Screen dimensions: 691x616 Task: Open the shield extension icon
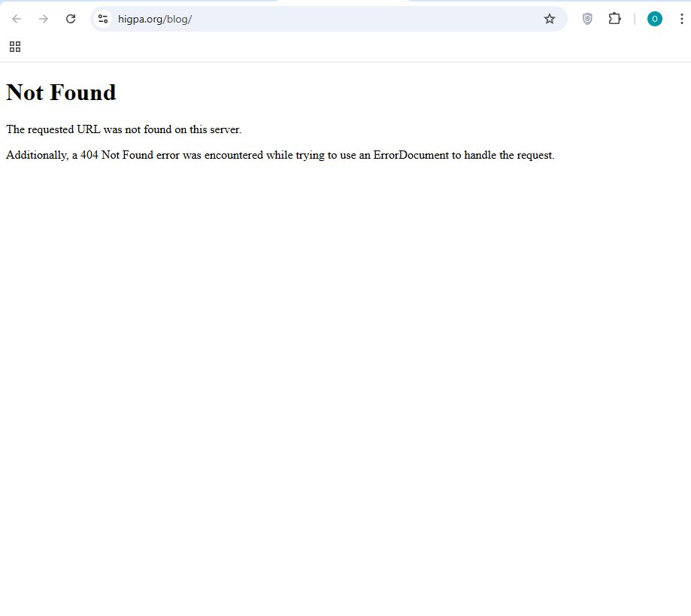click(x=587, y=19)
